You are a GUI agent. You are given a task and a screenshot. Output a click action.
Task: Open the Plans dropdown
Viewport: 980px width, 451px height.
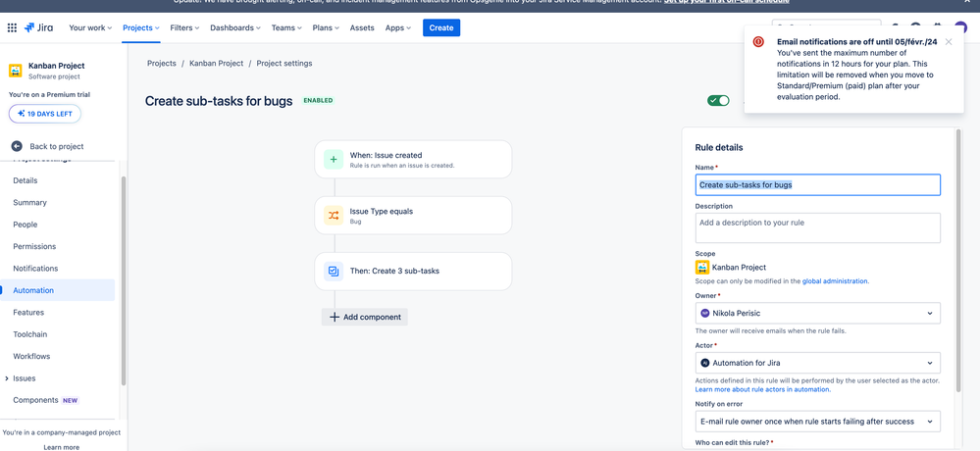pyautogui.click(x=326, y=27)
